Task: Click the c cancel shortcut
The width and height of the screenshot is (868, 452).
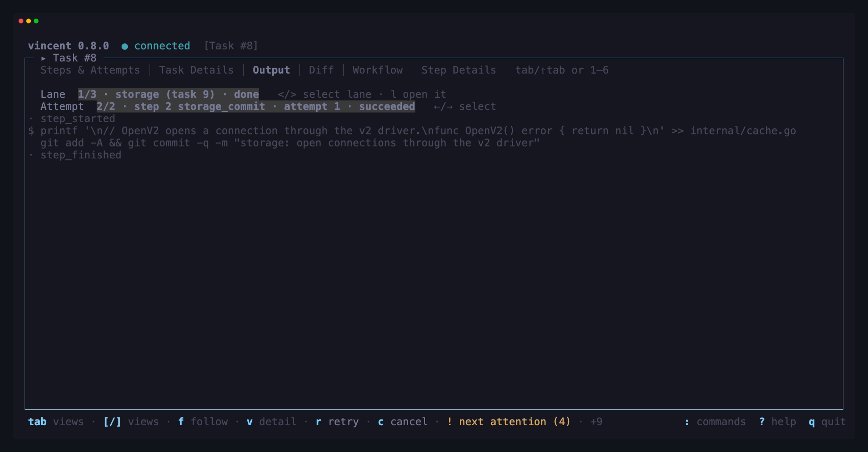Action: 403,422
